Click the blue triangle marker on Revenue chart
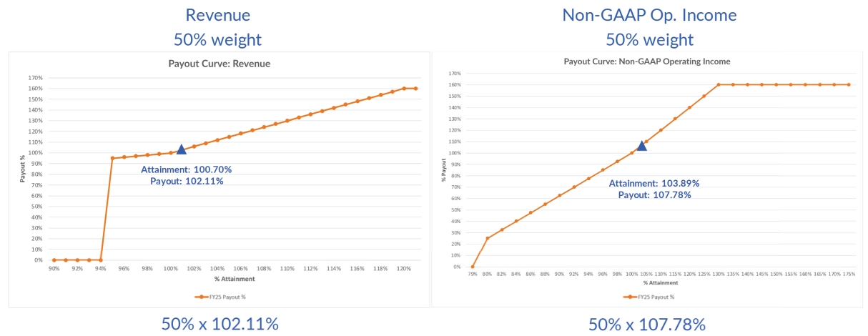 coord(182,149)
